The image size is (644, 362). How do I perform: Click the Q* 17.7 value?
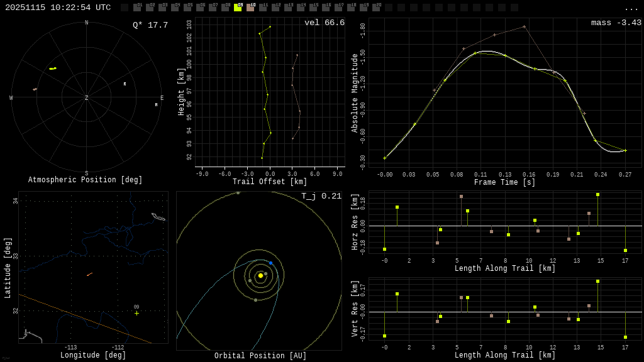coord(150,25)
